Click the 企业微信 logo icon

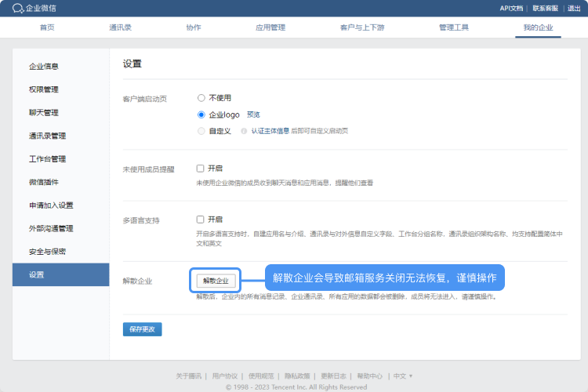coord(18,9)
